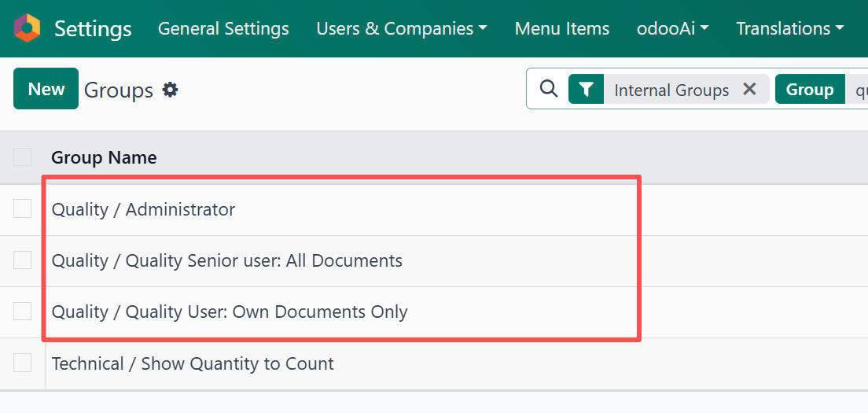
Task: Remove the Internal Groups filter
Action: 749,90
